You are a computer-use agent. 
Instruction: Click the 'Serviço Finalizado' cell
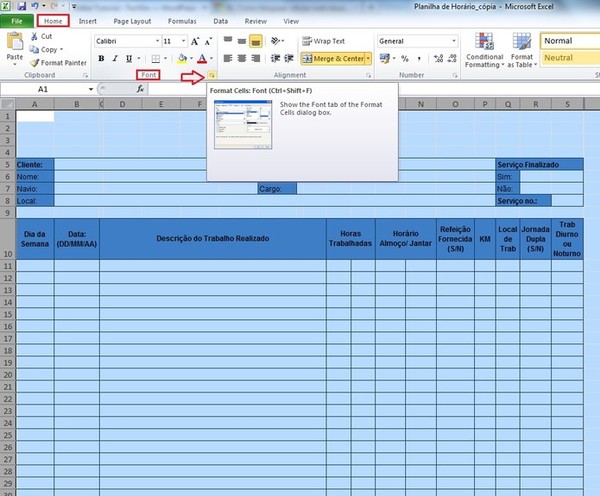(x=539, y=165)
